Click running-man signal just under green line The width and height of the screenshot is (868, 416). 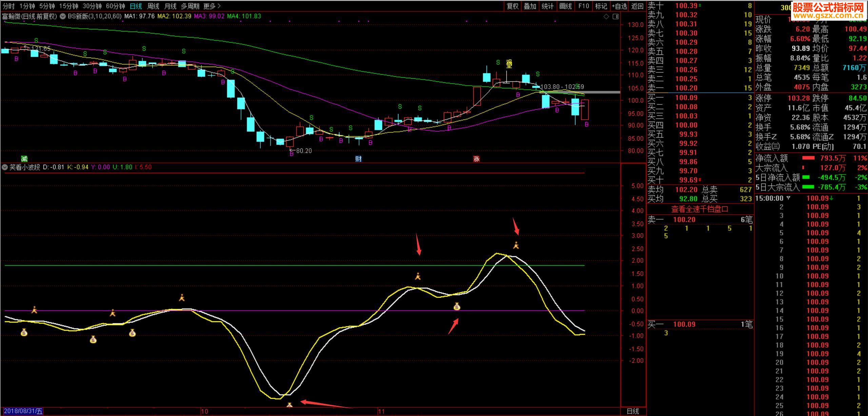pyautogui.click(x=418, y=276)
